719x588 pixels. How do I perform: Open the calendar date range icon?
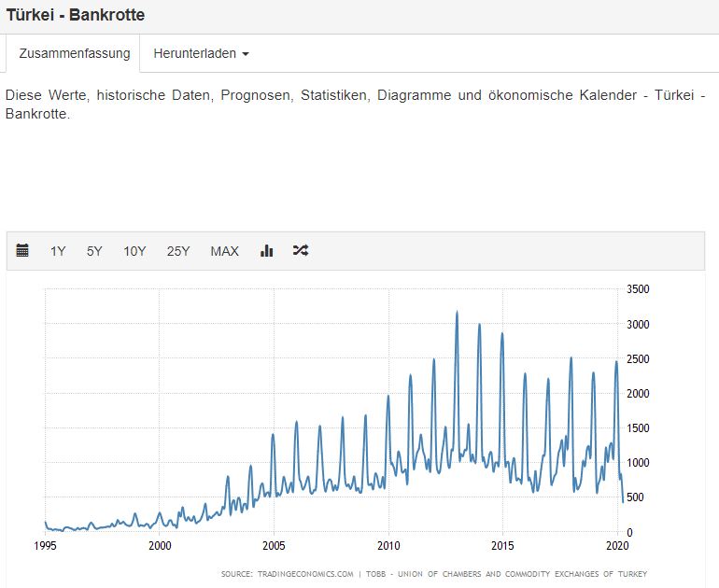click(x=22, y=251)
